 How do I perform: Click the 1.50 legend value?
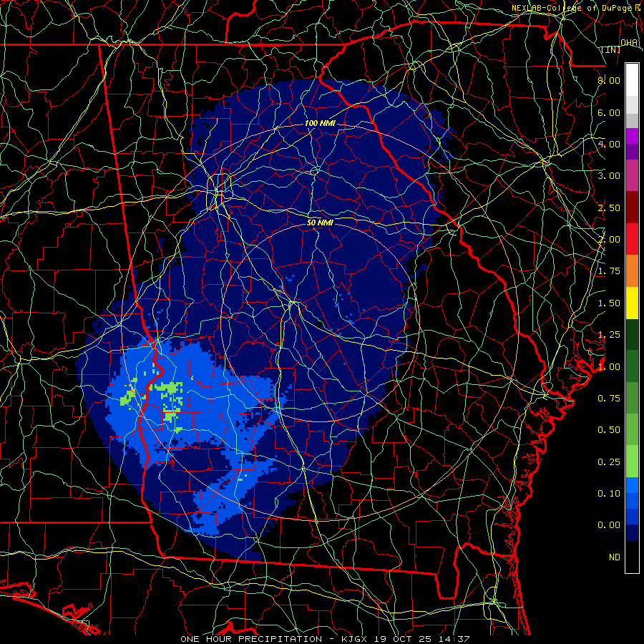pos(609,303)
